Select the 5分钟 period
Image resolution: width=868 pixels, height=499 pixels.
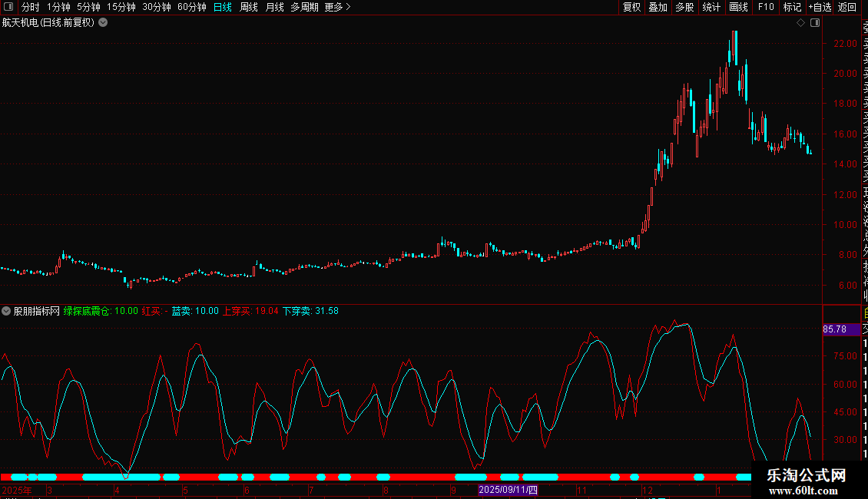(88, 7)
